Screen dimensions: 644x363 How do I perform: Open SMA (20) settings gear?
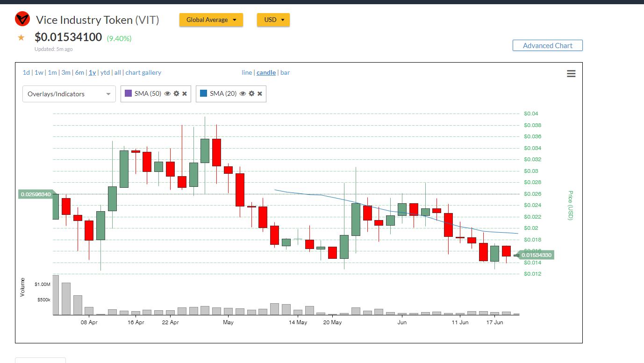click(251, 93)
